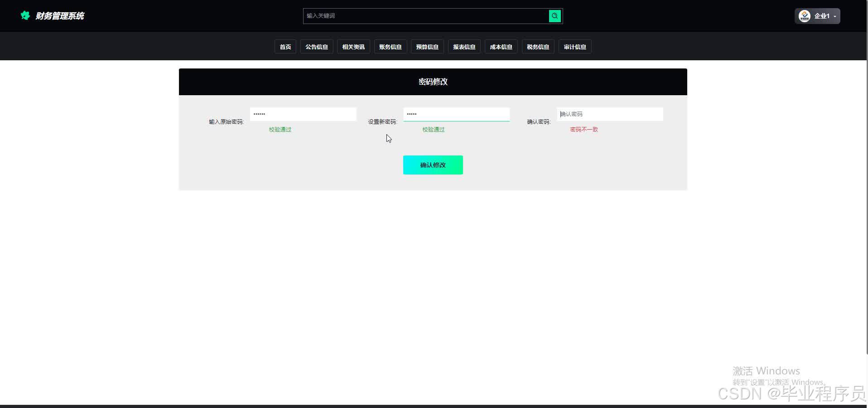Click the 确认修改 button
The image size is (868, 408).
click(x=433, y=165)
